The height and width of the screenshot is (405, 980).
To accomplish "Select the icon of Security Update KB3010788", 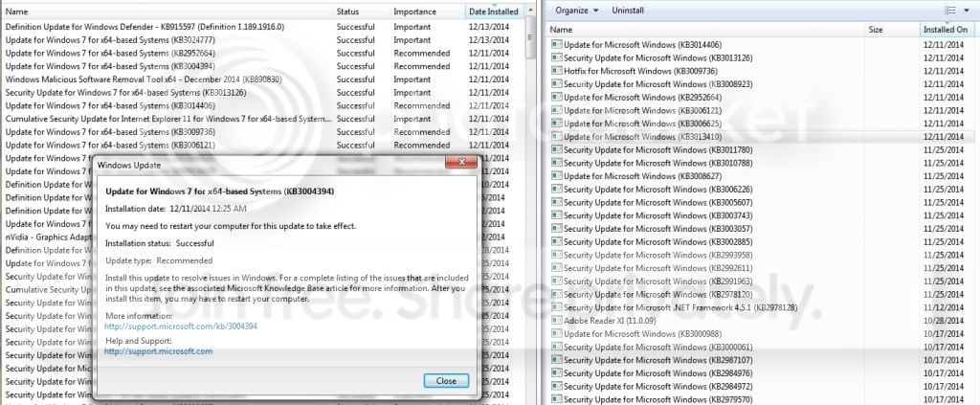I will [557, 163].
